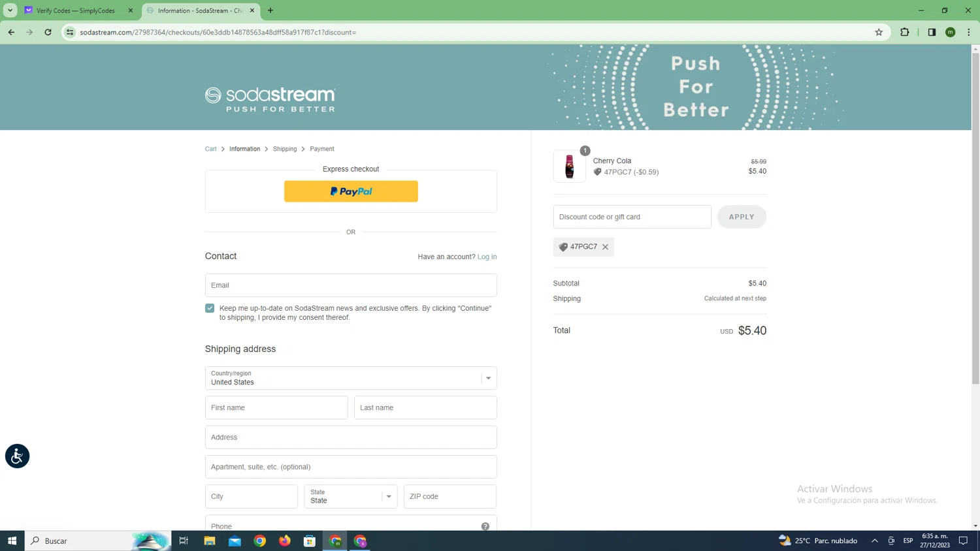Focus the Email input field
Viewport: 980px width, 551px height.
coord(351,285)
